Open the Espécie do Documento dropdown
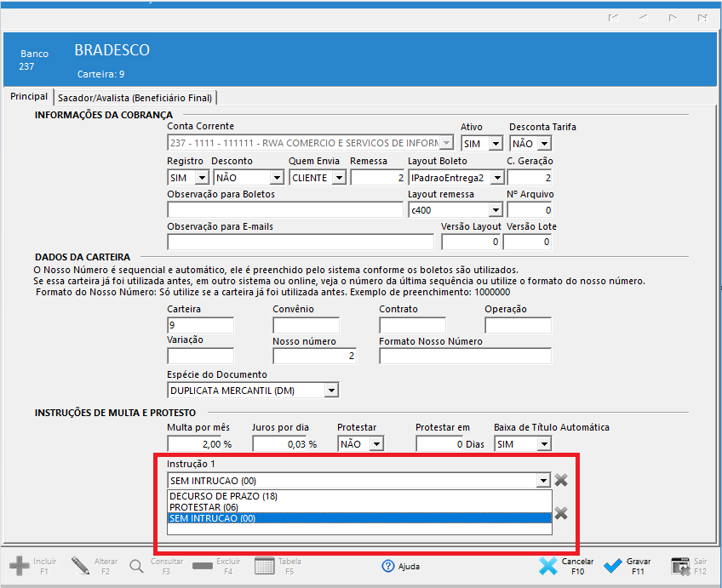 331,391
